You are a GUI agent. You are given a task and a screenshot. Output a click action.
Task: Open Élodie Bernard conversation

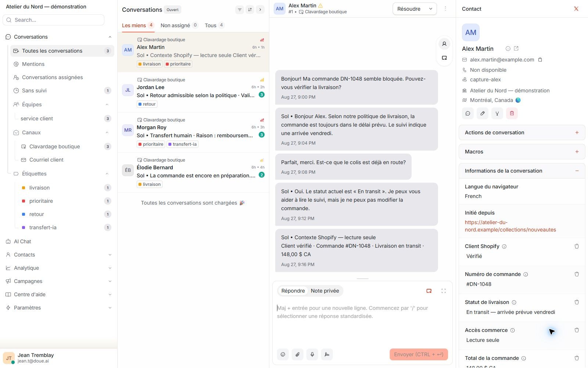[x=193, y=173]
